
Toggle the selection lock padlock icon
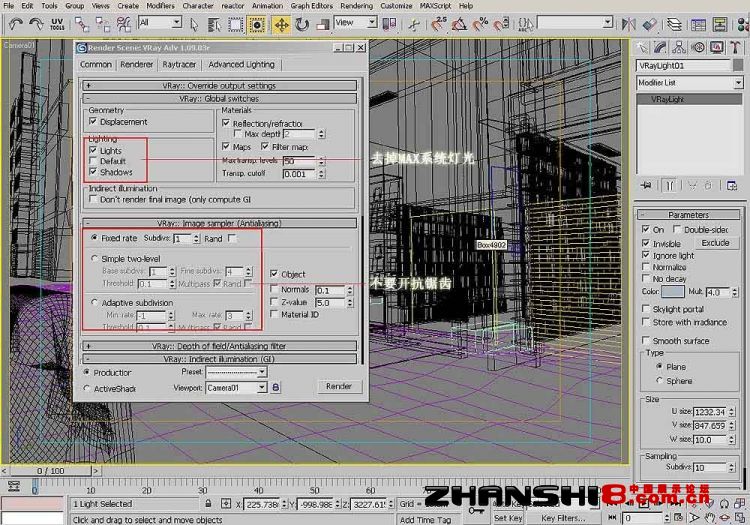point(208,503)
